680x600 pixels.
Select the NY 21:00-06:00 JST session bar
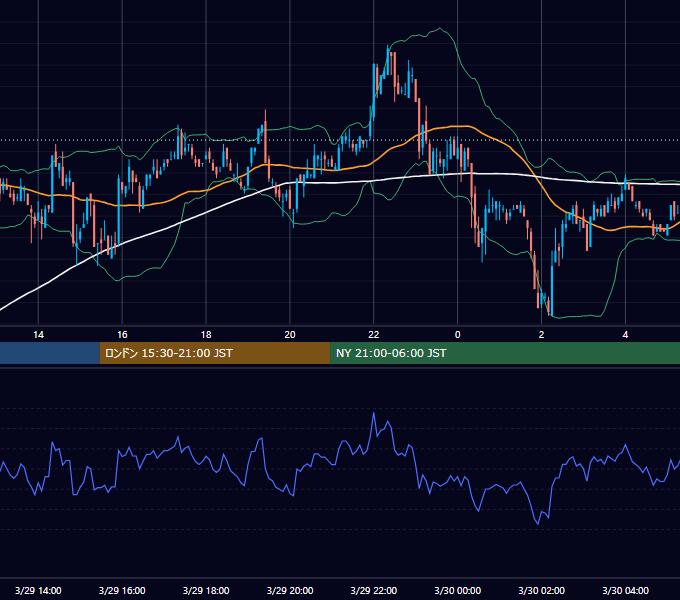[505, 353]
